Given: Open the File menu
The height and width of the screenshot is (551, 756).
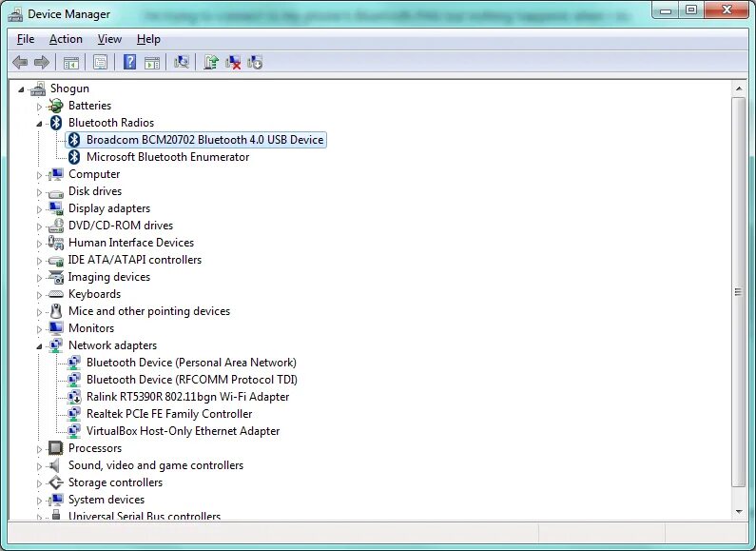Looking at the screenshot, I should pyautogui.click(x=26, y=39).
